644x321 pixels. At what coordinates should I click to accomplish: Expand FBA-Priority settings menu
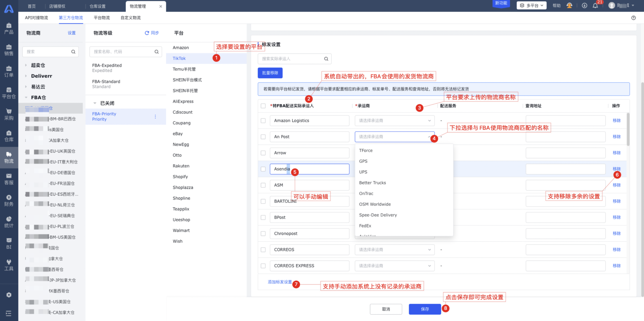click(155, 116)
